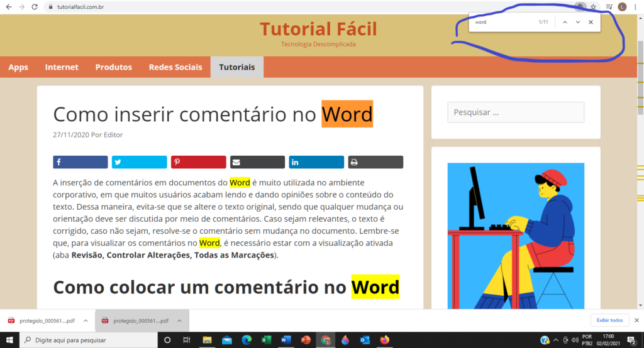
Task: Open the Apps menu item
Action: point(18,67)
